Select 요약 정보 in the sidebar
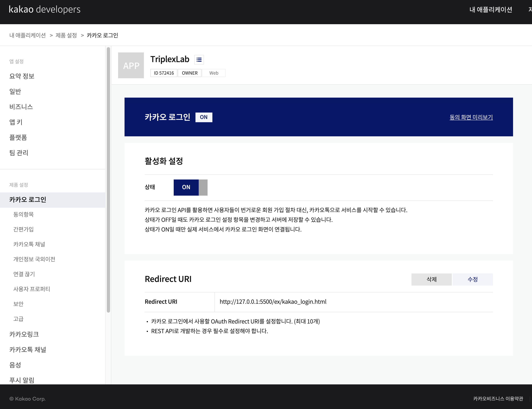 click(x=22, y=76)
